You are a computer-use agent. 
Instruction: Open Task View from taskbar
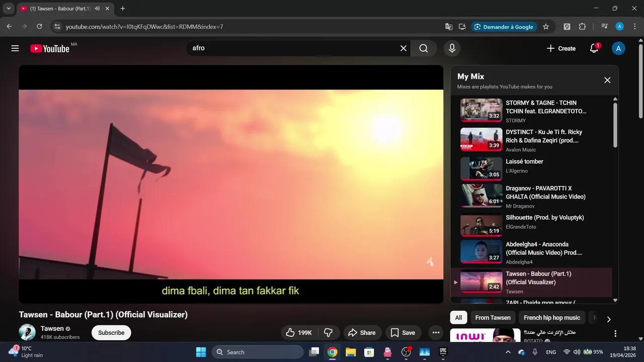pos(314,352)
